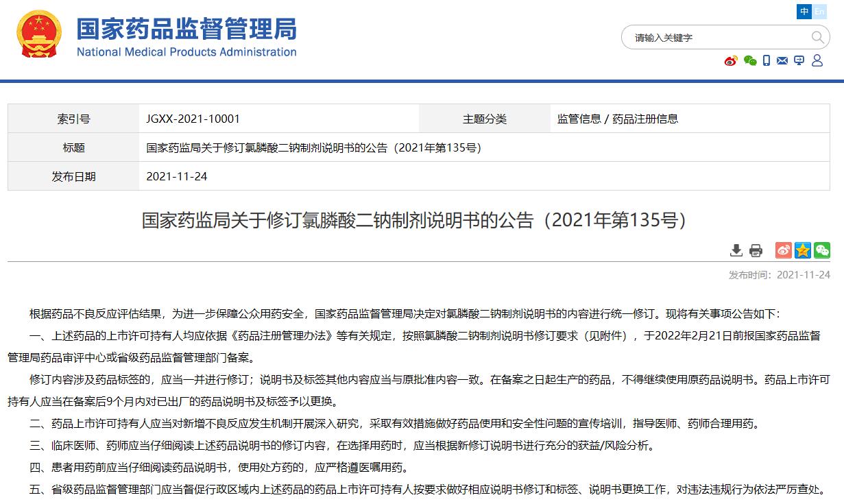
Task: Share article via green WeChat button
Action: [x=821, y=250]
